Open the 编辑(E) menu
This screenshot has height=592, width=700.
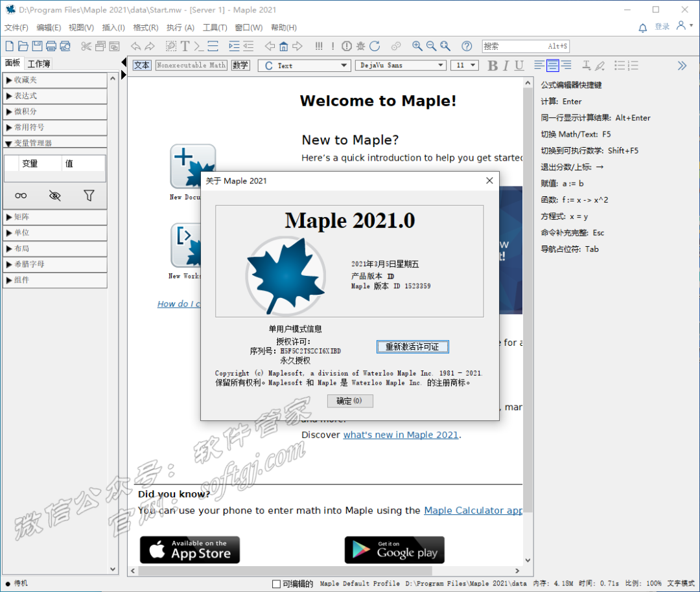click(x=49, y=28)
